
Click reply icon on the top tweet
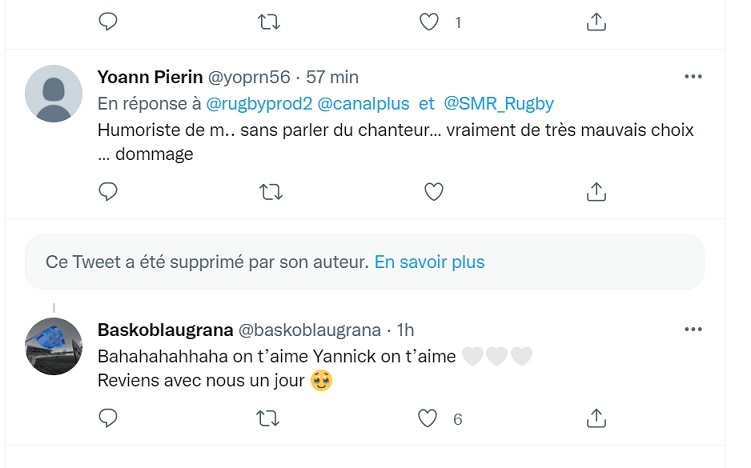[x=109, y=21]
